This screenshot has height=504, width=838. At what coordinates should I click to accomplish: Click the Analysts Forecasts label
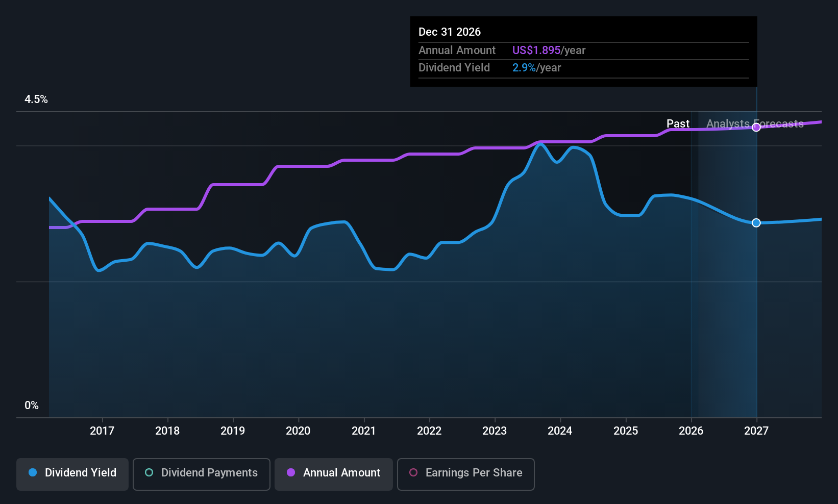755,124
